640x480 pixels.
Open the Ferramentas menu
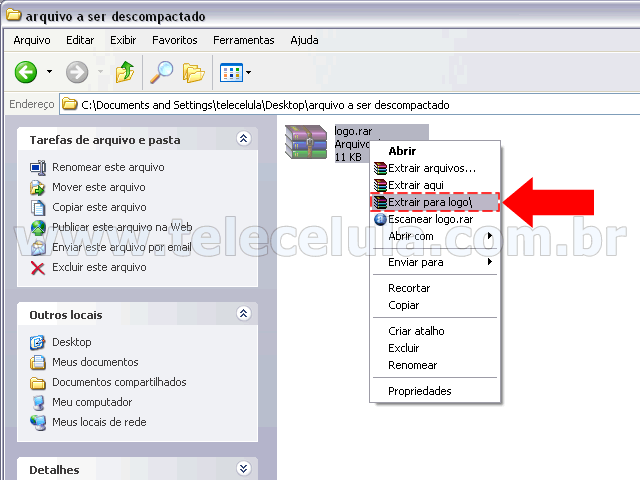click(x=244, y=40)
